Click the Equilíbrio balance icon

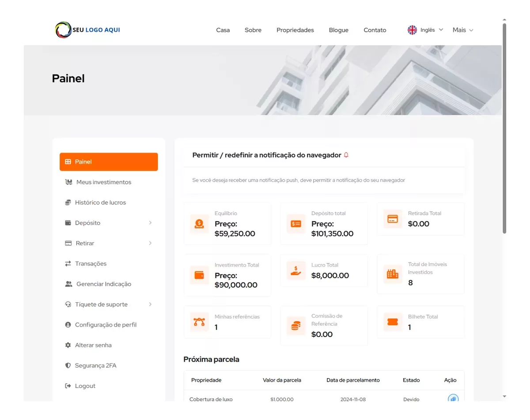tap(199, 224)
